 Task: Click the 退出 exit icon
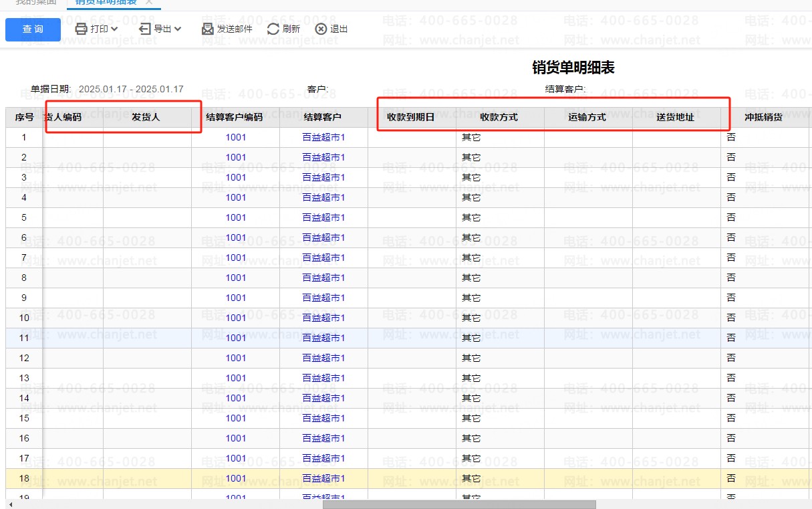[x=321, y=29]
